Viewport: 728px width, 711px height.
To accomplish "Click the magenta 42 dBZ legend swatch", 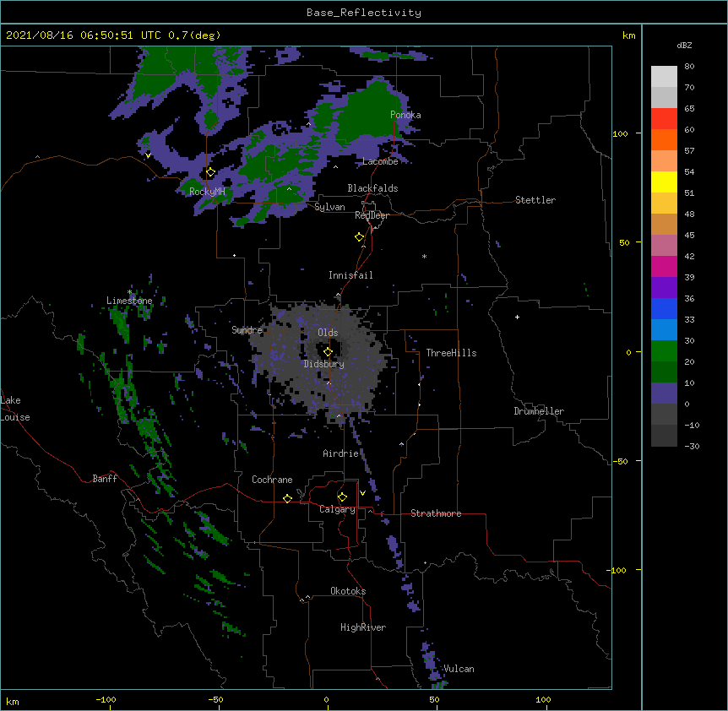I will pyautogui.click(x=664, y=266).
